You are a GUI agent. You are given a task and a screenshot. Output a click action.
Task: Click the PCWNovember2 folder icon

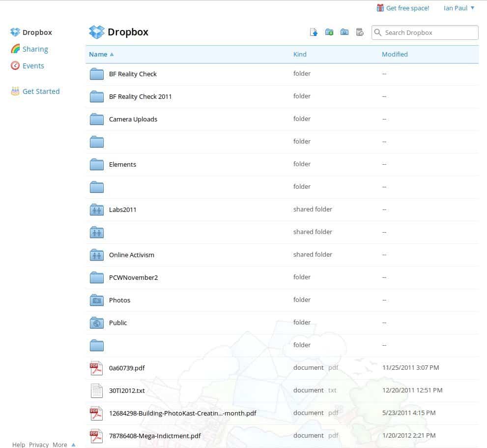coord(97,277)
